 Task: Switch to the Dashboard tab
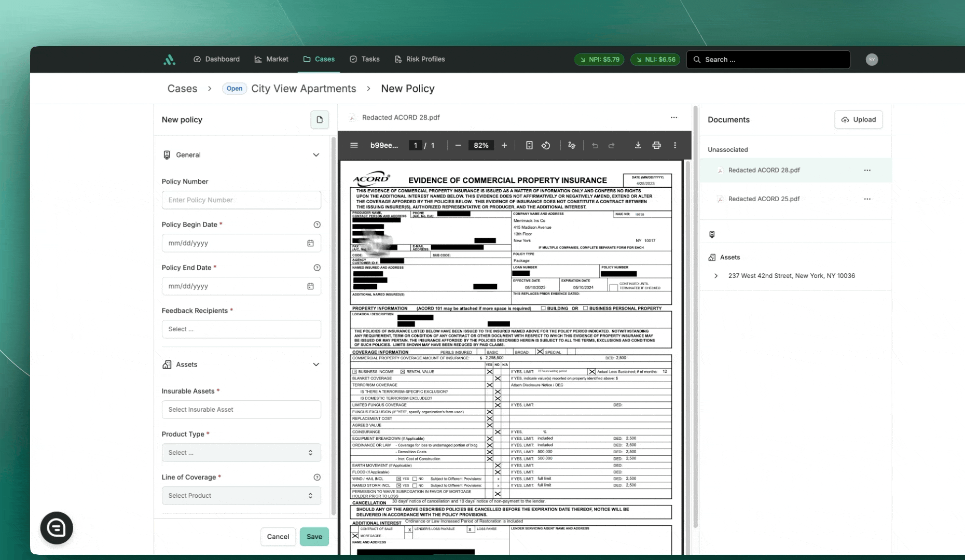[216, 59]
